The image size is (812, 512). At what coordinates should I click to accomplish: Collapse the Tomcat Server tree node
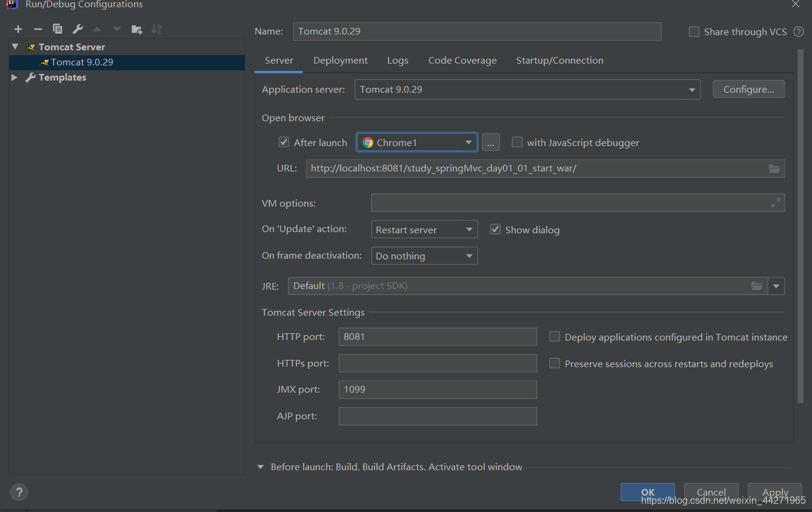[15, 47]
